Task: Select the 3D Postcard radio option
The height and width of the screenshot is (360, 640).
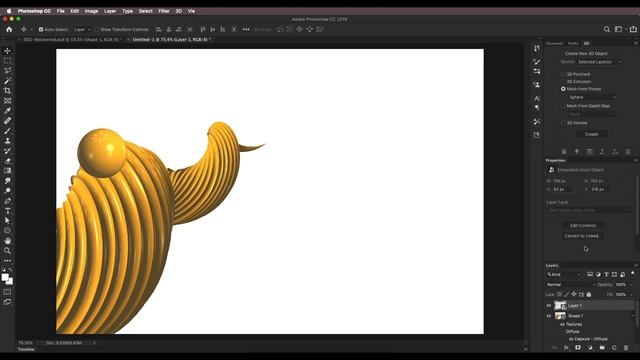Action: tap(563, 74)
